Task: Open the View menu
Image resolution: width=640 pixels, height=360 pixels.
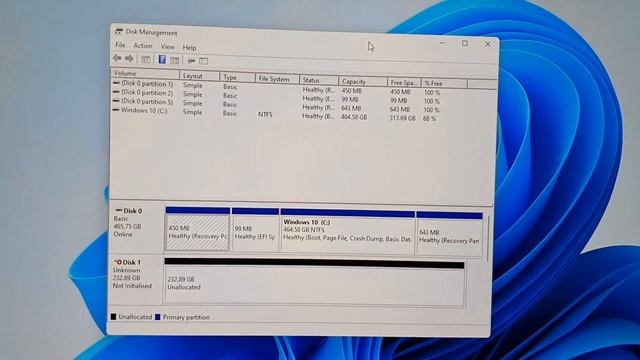Action: [167, 47]
